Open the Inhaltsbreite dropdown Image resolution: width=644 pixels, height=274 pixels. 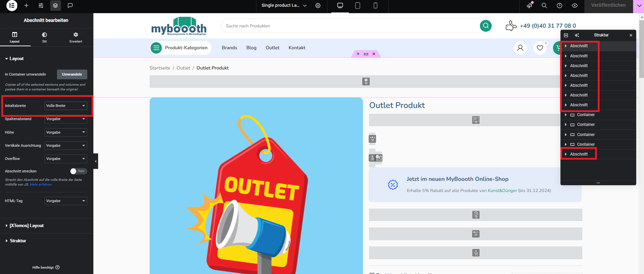pos(66,106)
